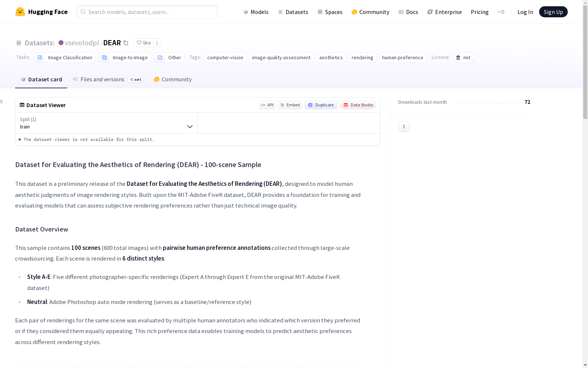Copy dataset name with the copy icon
The height and width of the screenshot is (368, 588).
point(126,43)
